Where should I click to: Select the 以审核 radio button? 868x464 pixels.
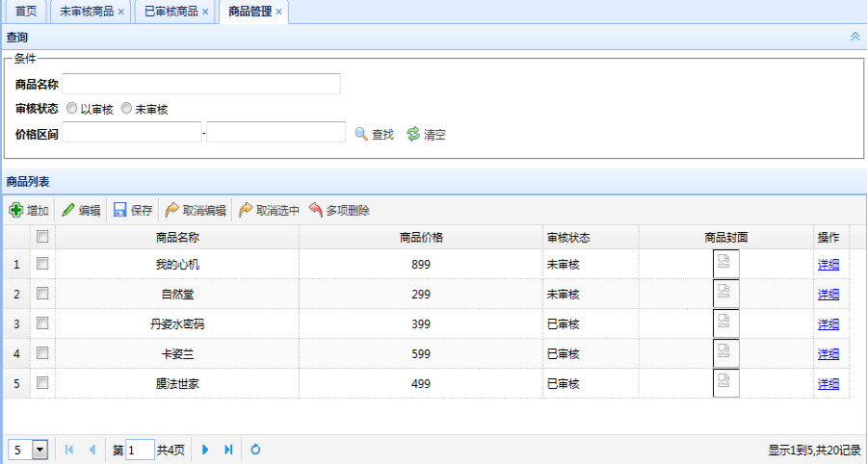[x=72, y=109]
